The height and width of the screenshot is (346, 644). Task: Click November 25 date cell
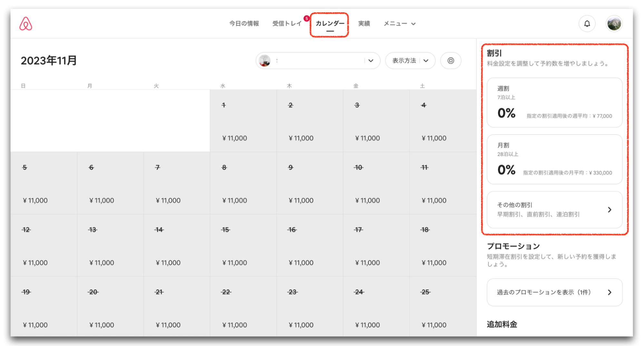[442, 307]
